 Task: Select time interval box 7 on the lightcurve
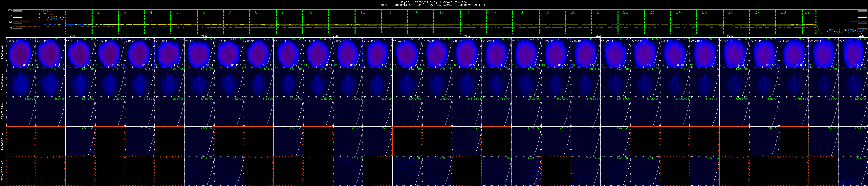click(237, 22)
